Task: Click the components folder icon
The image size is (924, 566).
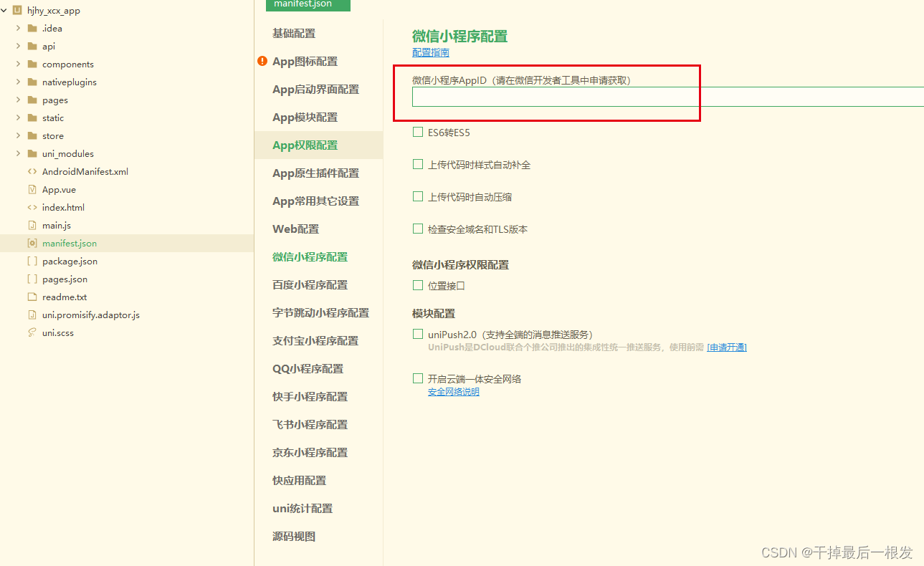Action: tap(32, 64)
